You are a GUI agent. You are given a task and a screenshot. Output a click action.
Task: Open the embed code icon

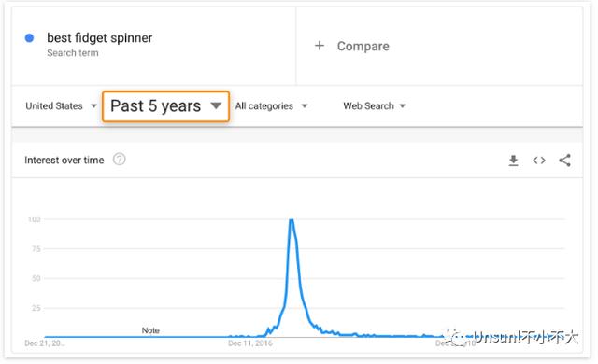tap(539, 161)
